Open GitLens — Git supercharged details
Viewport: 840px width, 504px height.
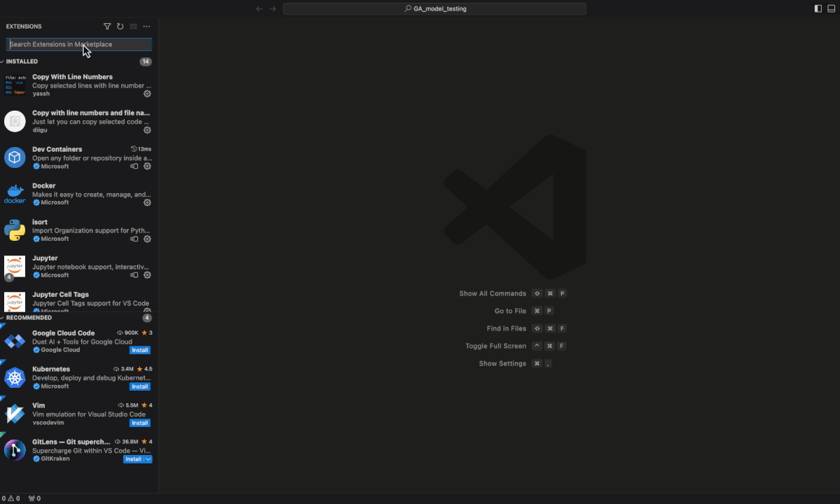(x=79, y=450)
